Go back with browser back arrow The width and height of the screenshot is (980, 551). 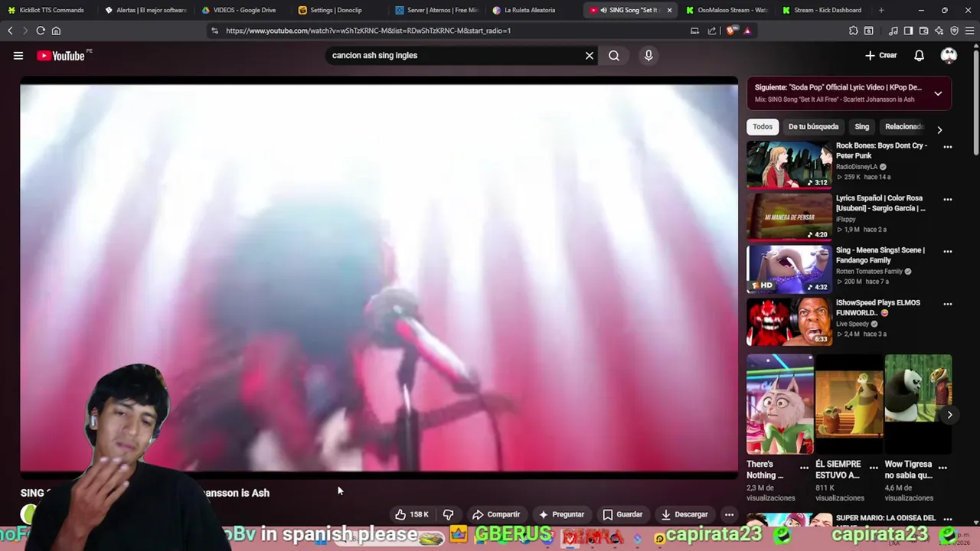[x=10, y=31]
